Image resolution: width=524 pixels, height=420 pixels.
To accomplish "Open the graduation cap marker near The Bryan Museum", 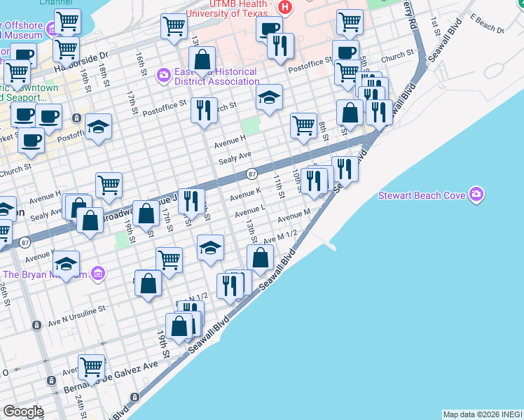I will click(66, 264).
